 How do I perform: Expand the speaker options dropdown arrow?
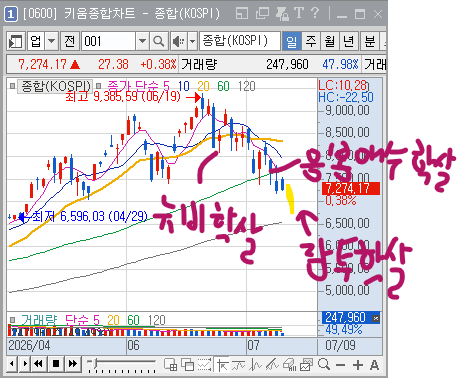tap(192, 41)
